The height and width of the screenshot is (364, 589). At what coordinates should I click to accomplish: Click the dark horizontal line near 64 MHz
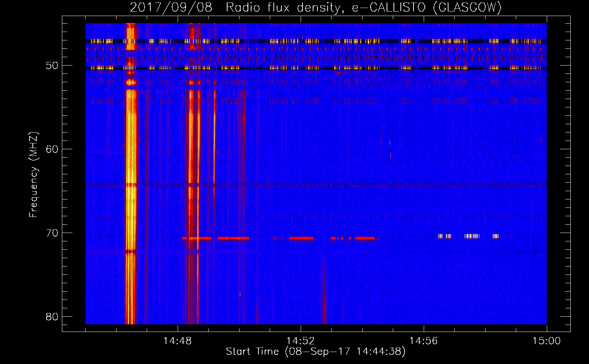coord(316,185)
